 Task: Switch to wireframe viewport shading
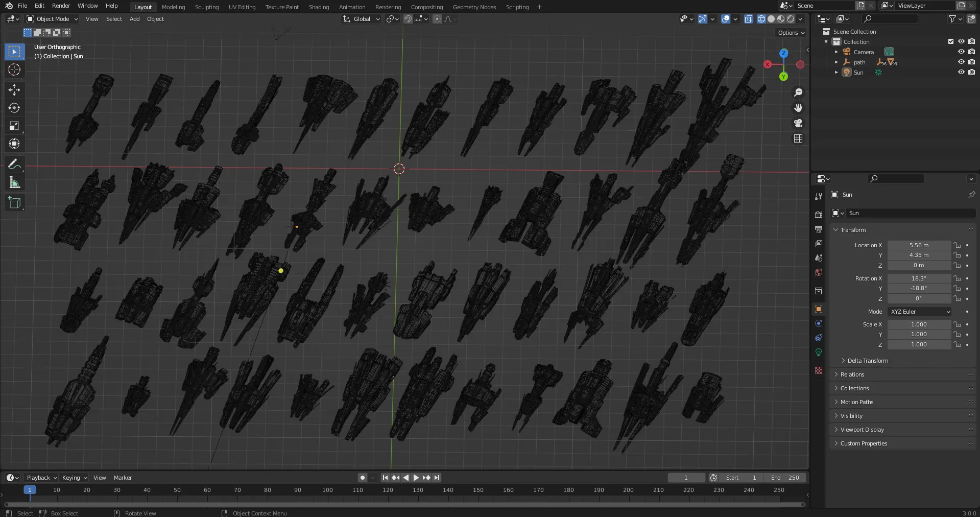tap(761, 19)
